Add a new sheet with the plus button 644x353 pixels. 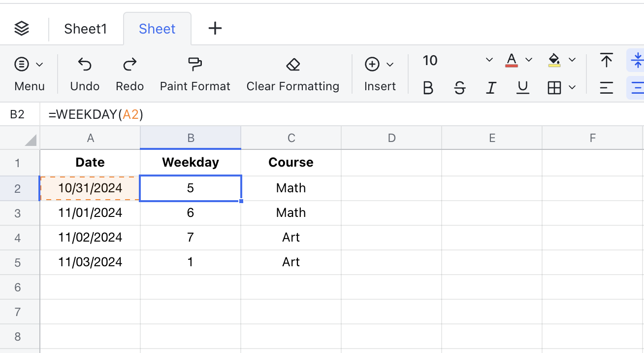coord(215,29)
